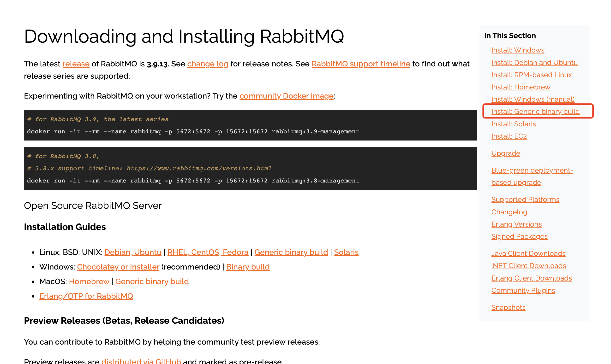
Task: Open the Snapshots page
Action: click(508, 307)
